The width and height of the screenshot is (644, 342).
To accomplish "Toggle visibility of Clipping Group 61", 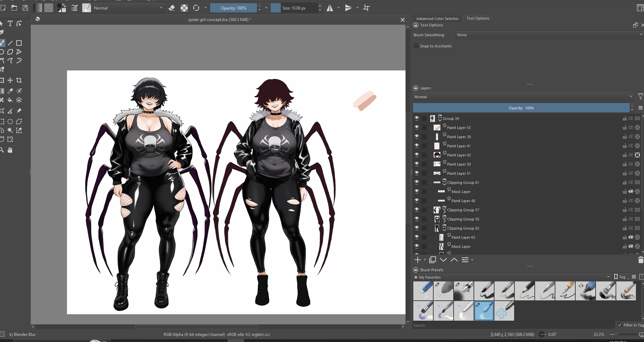I will click(x=417, y=183).
